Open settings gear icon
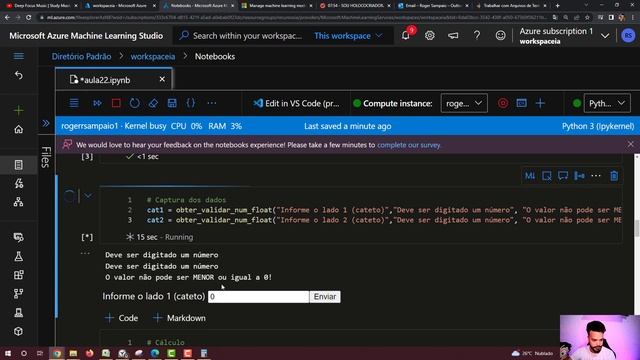The height and width of the screenshot is (360, 640). [429, 36]
